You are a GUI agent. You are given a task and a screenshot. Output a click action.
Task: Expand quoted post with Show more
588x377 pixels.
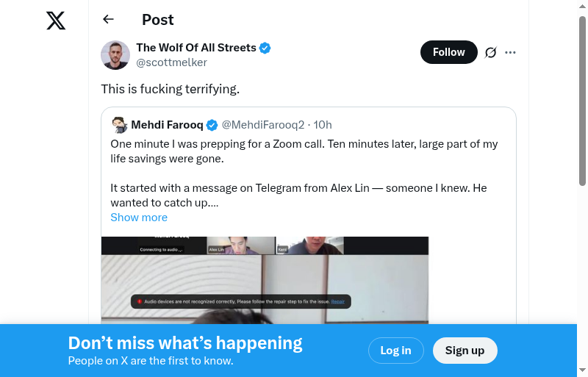tap(139, 218)
